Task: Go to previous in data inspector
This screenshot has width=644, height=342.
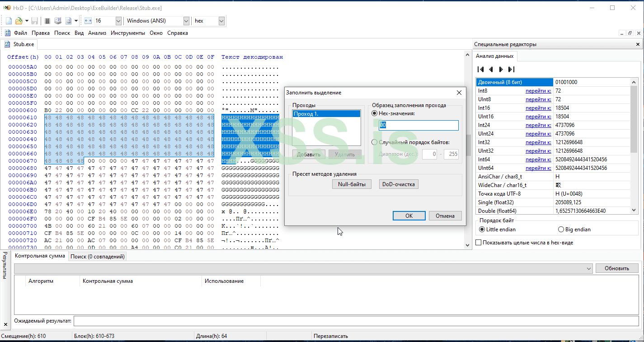Action: tap(491, 69)
